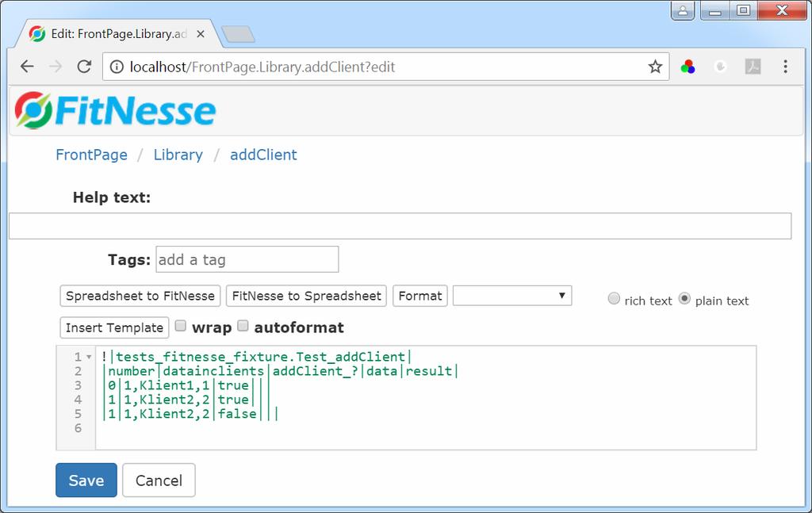Click the browser forward arrow

coord(56,67)
